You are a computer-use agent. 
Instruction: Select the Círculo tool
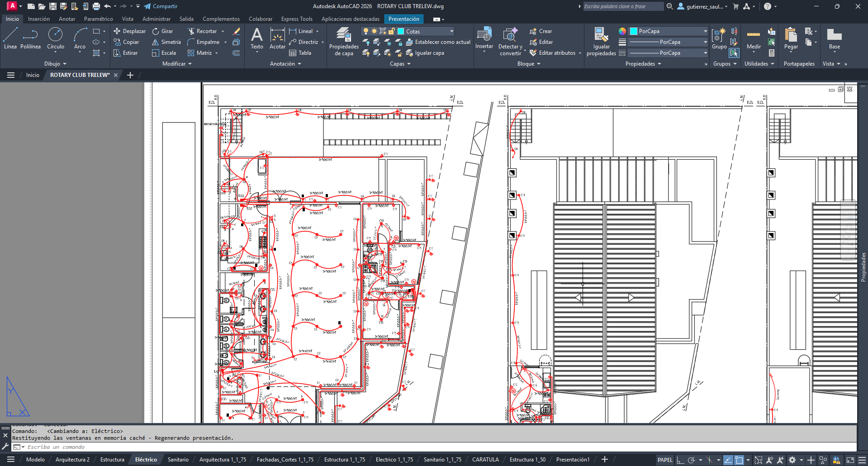tap(56, 35)
